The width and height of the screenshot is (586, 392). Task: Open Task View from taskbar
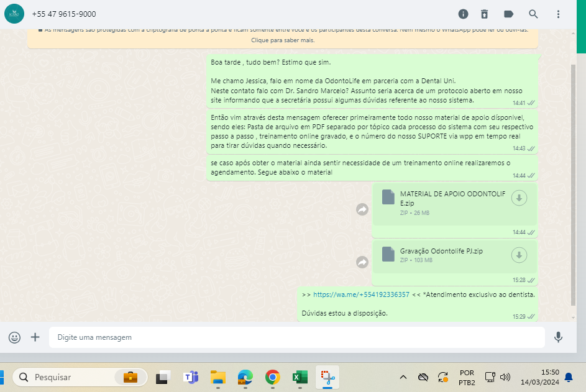(163, 378)
